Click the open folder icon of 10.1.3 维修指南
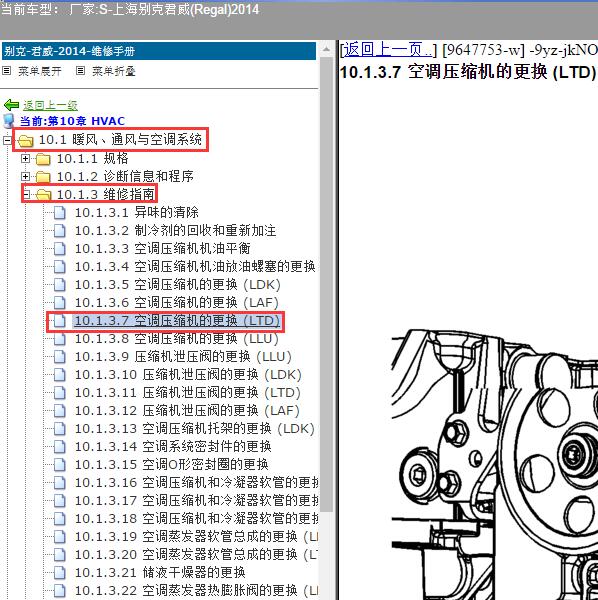This screenshot has width=598, height=600. pyautogui.click(x=44, y=195)
